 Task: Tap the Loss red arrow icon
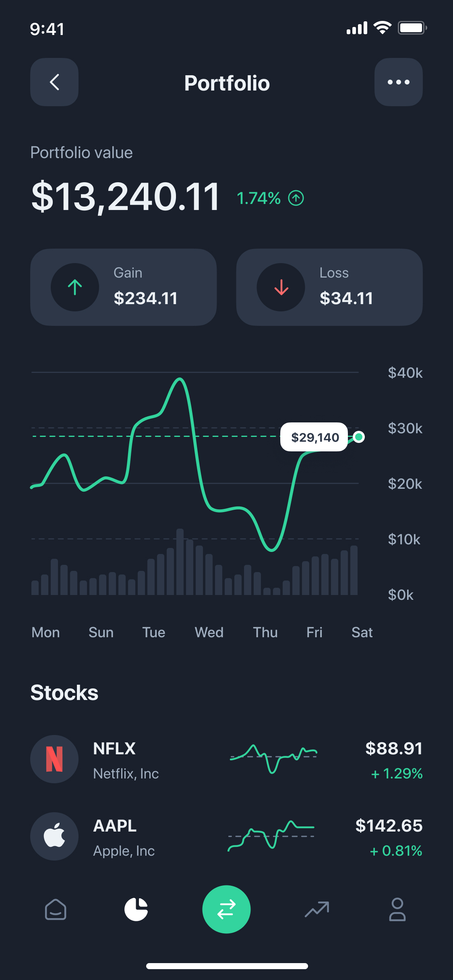281,287
